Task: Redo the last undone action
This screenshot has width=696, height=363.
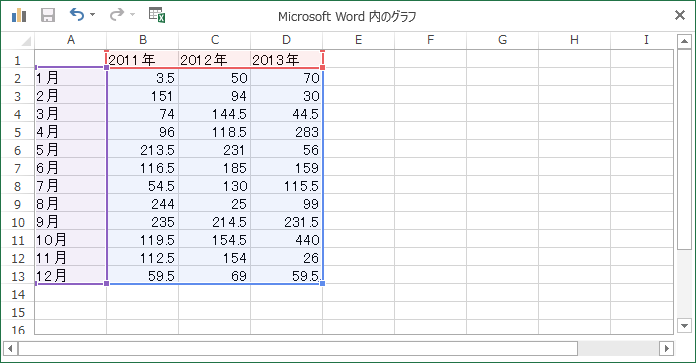Action: click(117, 15)
